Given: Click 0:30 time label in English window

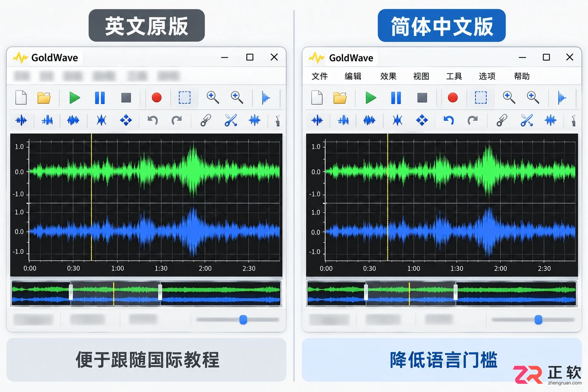Looking at the screenshot, I should coord(73,268).
